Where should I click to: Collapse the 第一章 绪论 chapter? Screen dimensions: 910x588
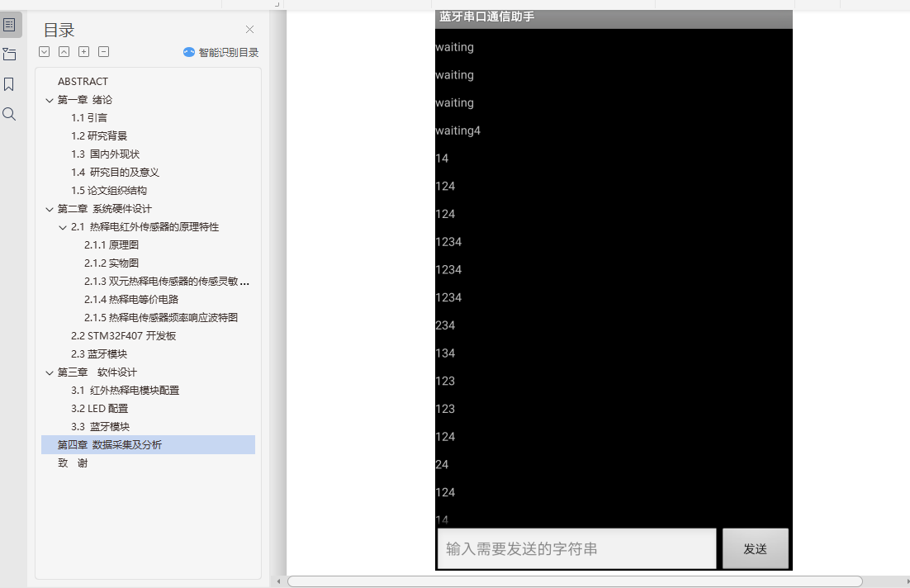point(50,100)
